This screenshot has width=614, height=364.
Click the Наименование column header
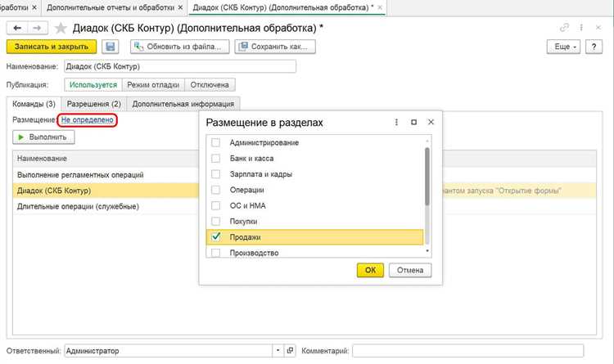(106, 159)
